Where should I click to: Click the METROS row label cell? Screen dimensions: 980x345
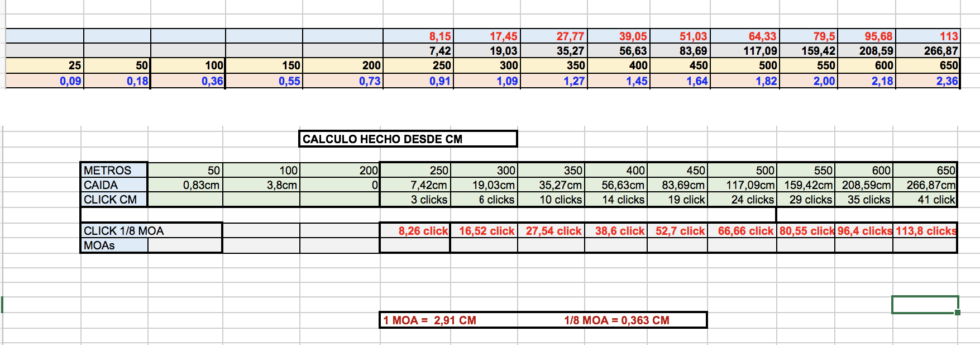tap(114, 170)
